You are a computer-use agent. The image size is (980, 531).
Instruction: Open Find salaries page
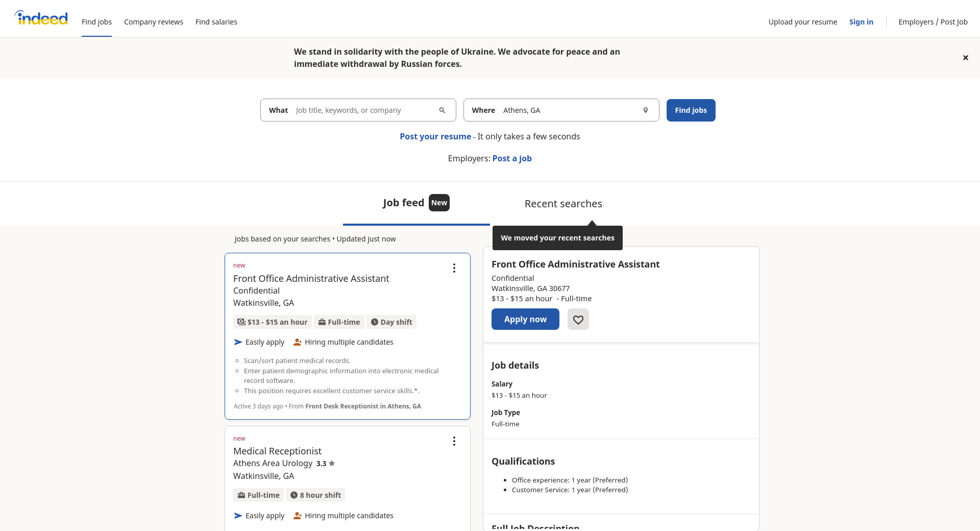216,22
